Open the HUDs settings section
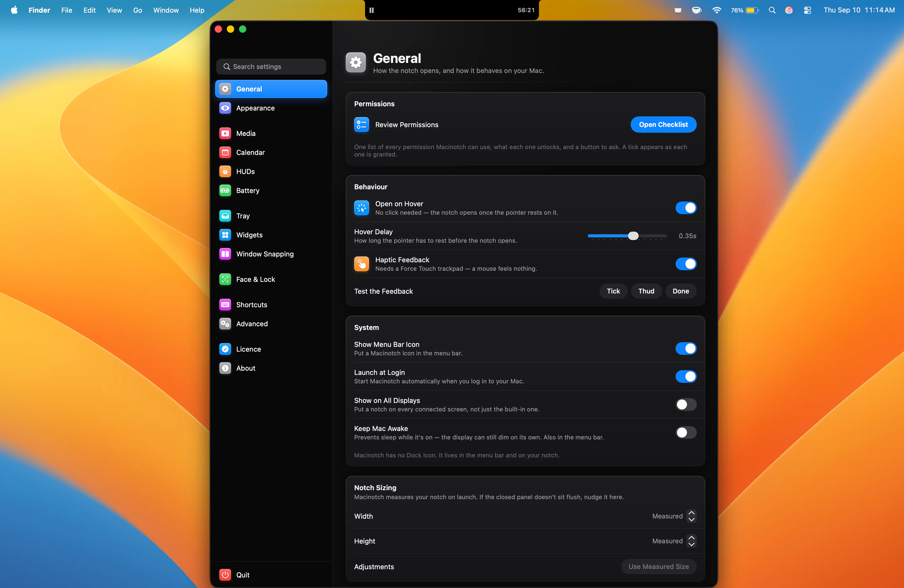 click(x=271, y=171)
